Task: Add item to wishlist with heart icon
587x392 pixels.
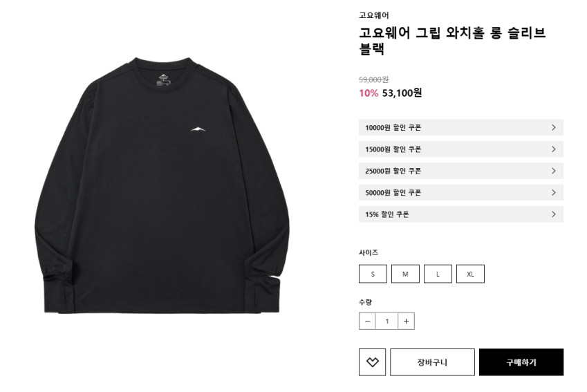Action: [372, 362]
